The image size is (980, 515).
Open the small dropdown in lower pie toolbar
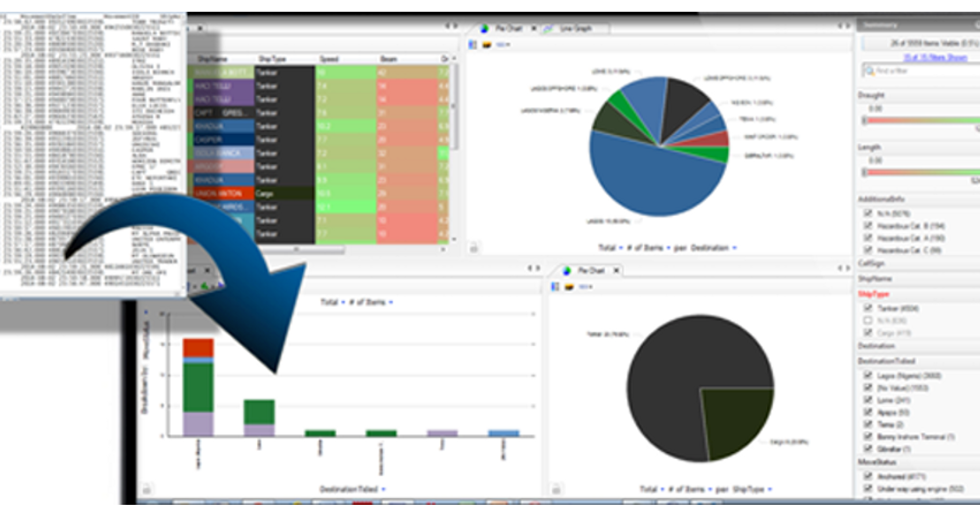tap(586, 287)
